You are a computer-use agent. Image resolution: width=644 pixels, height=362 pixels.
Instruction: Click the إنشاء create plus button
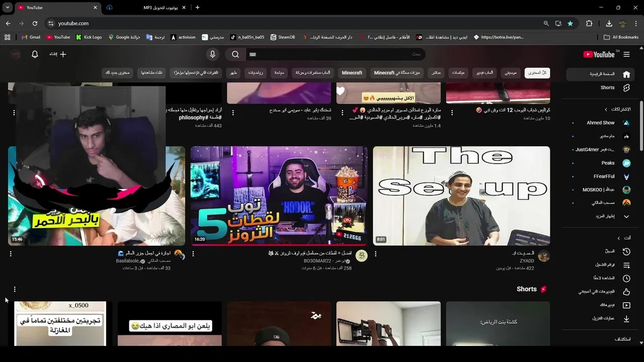[x=58, y=54]
